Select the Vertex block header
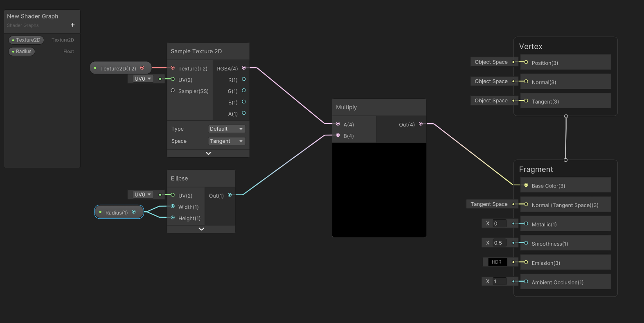 [x=531, y=47]
